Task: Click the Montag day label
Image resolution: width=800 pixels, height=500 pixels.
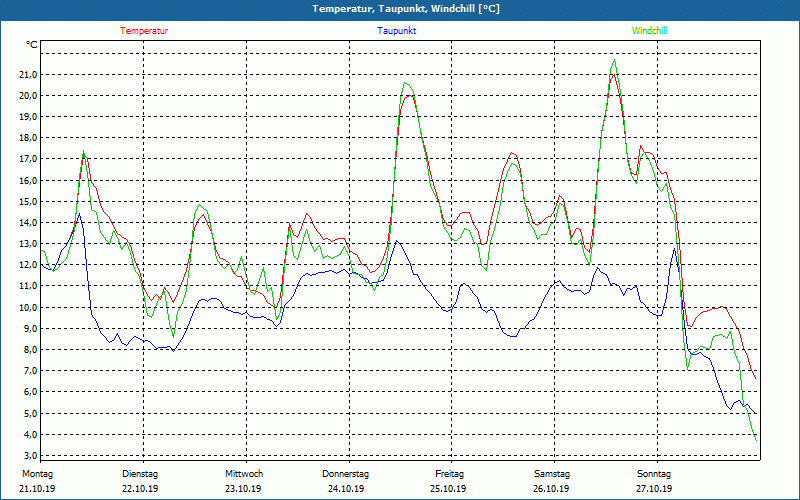Action: pyautogui.click(x=37, y=474)
